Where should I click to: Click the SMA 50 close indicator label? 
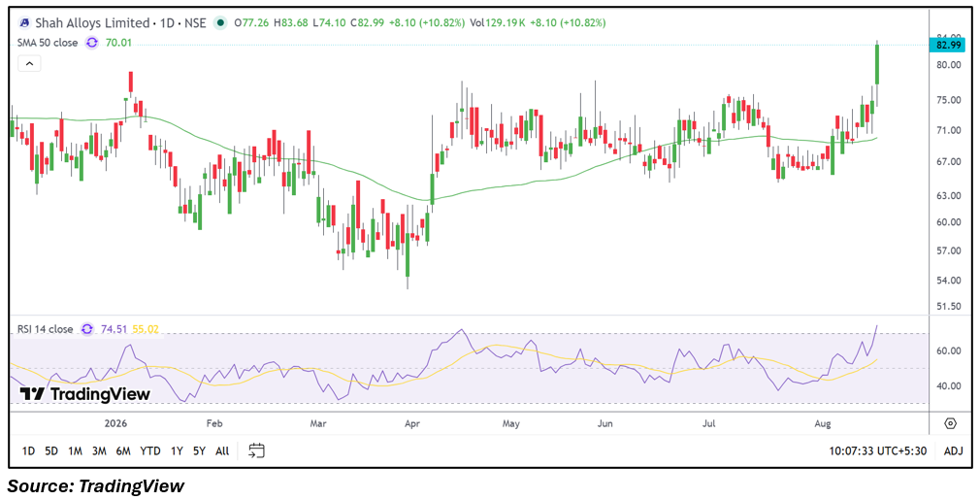[48, 43]
